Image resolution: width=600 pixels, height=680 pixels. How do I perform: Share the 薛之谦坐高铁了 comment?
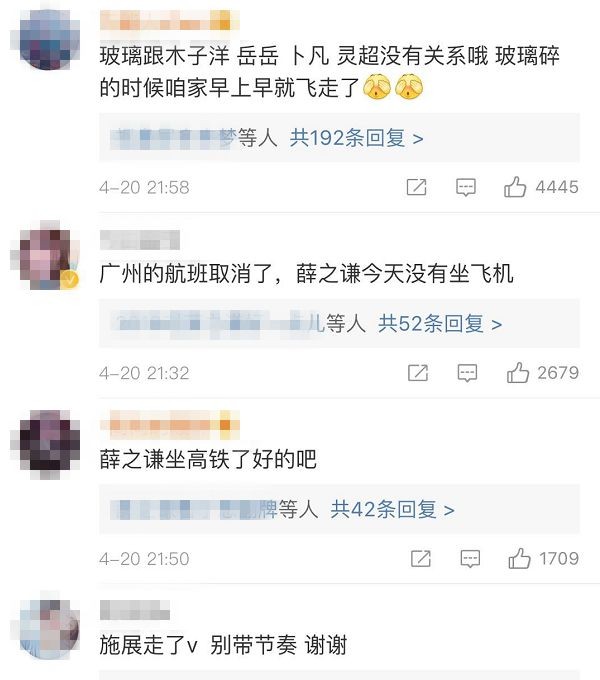421,558
